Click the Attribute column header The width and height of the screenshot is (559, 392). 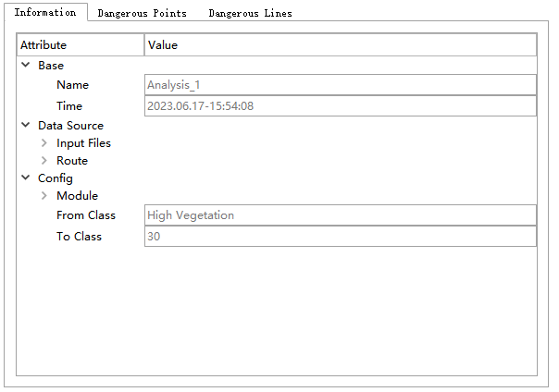(x=81, y=45)
